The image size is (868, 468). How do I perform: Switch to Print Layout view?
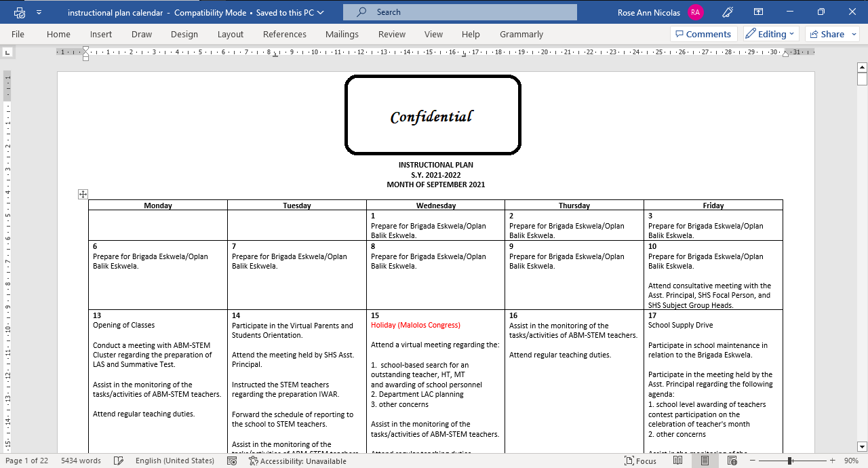click(705, 461)
